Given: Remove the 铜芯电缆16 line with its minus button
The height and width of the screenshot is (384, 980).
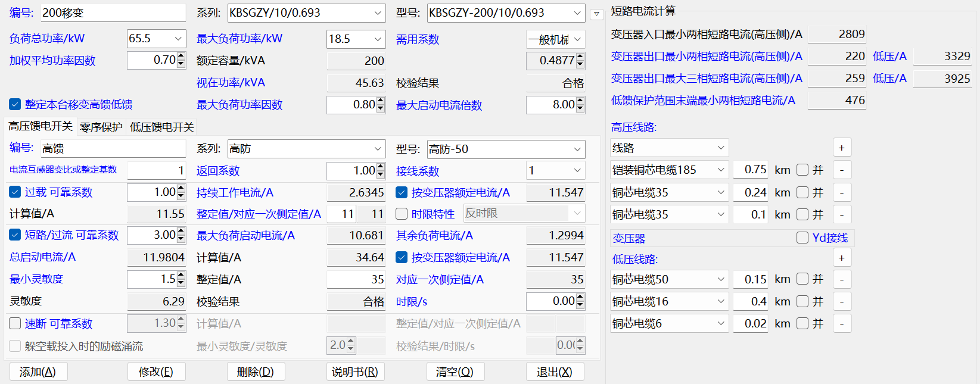Looking at the screenshot, I should [x=842, y=301].
